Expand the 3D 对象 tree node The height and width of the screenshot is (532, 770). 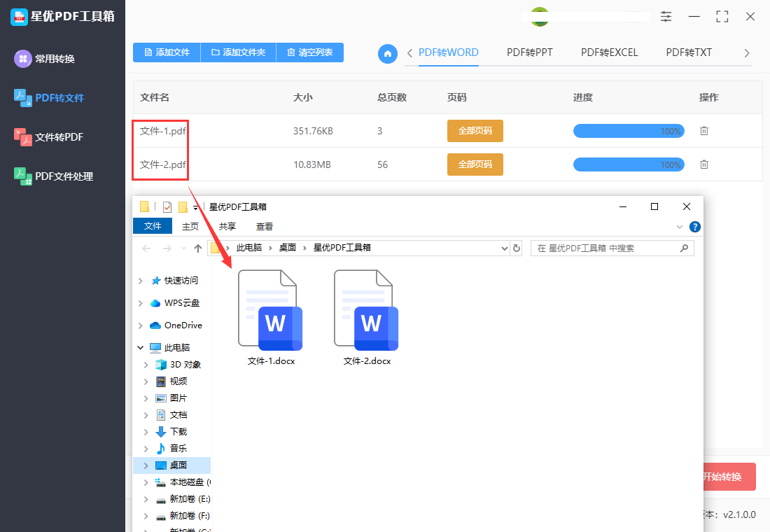[x=146, y=365]
